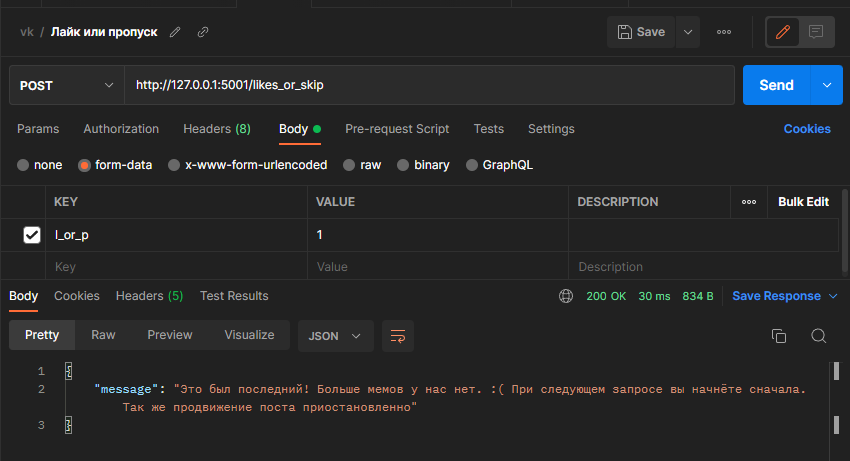Open the response Headers (5) tab
The width and height of the screenshot is (850, 461).
tap(149, 296)
